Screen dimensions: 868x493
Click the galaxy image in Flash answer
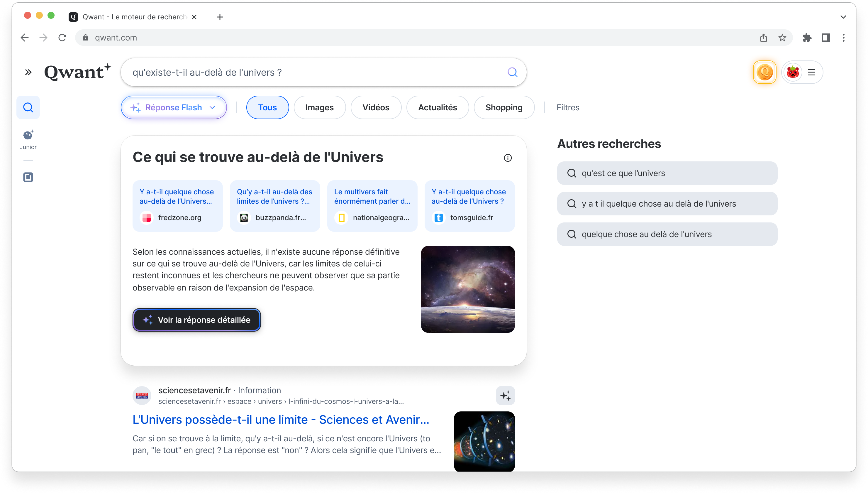[467, 289]
